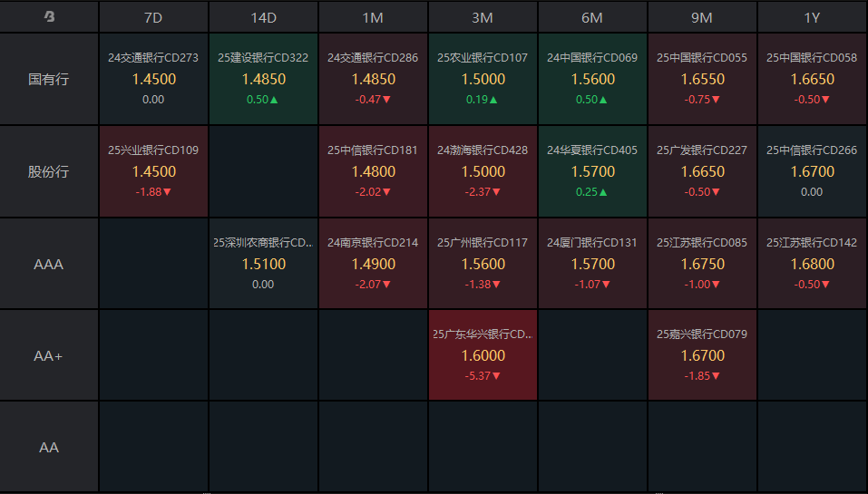The image size is (868, 494).
Task: Open 25中国银行CD058 cell
Action: click(812, 79)
